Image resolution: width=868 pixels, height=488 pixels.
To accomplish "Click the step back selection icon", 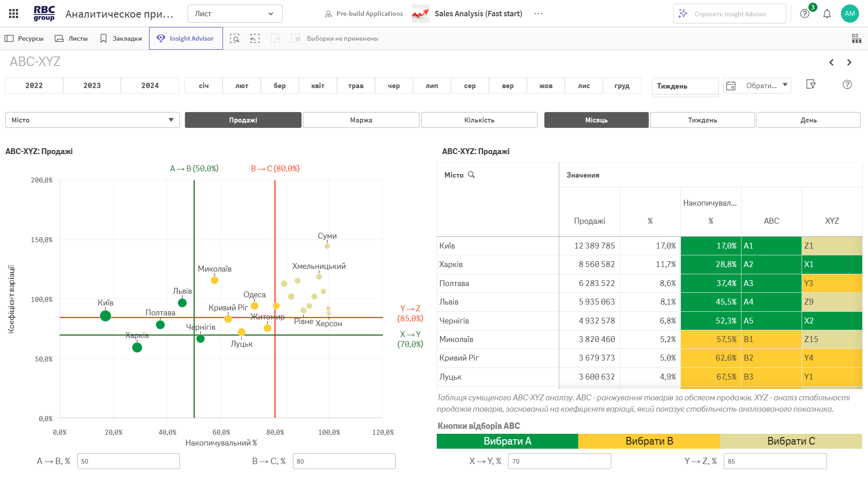I will [255, 38].
